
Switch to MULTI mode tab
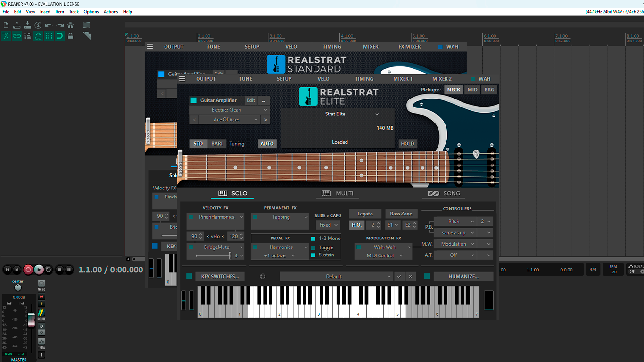coord(338,193)
